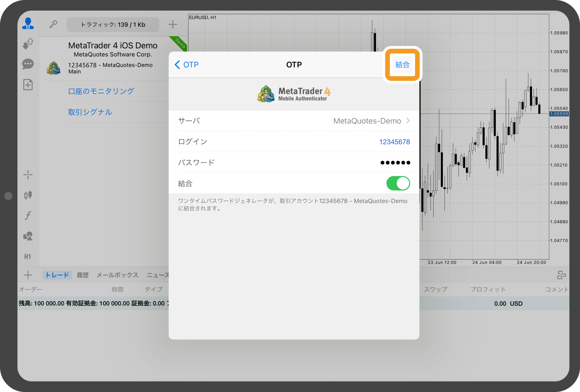Click the オーダー column header
580x392 pixels.
pos(31,289)
